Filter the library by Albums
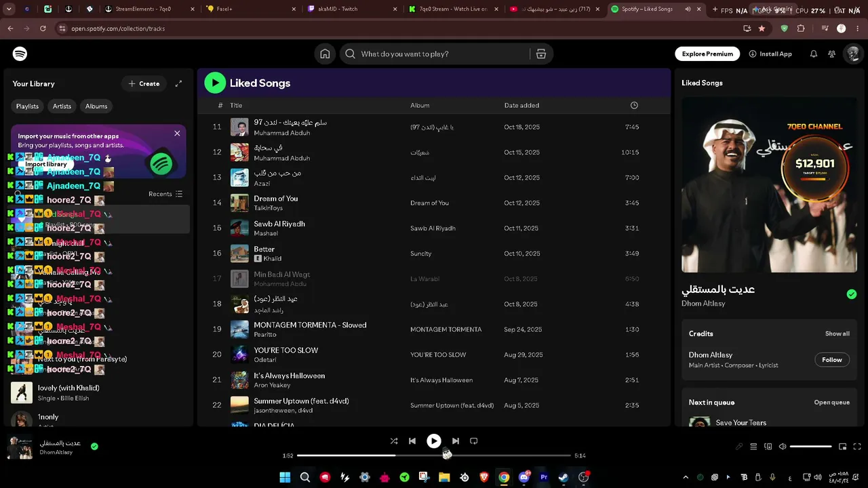 point(96,106)
